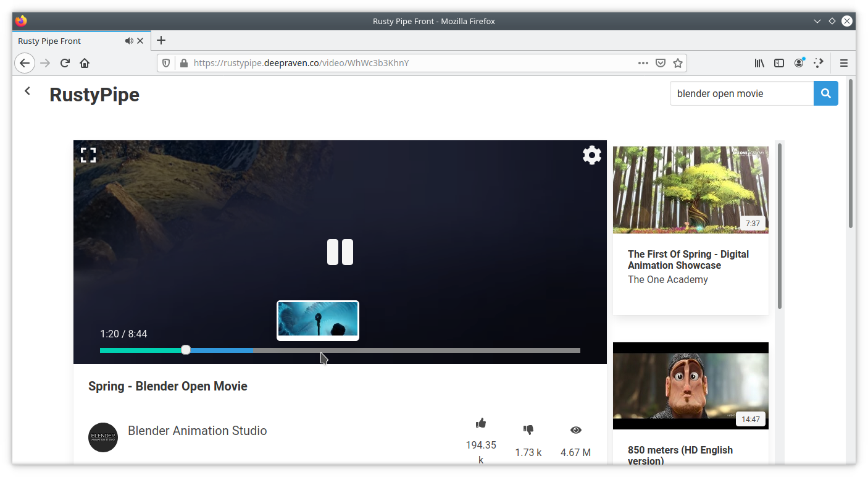
Task: Save page to Pocket
Action: click(x=661, y=63)
